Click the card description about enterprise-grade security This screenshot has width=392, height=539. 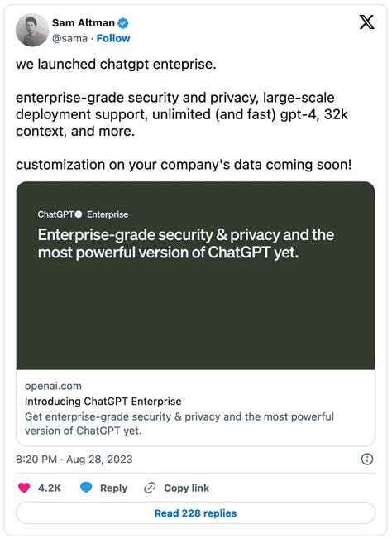(179, 424)
